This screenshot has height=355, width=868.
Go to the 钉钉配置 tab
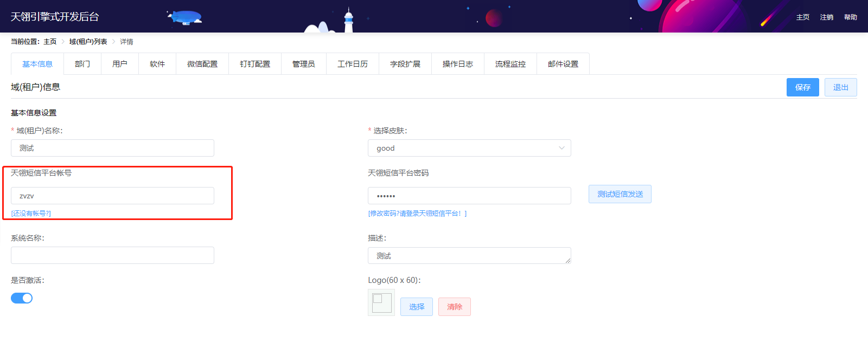coord(255,64)
